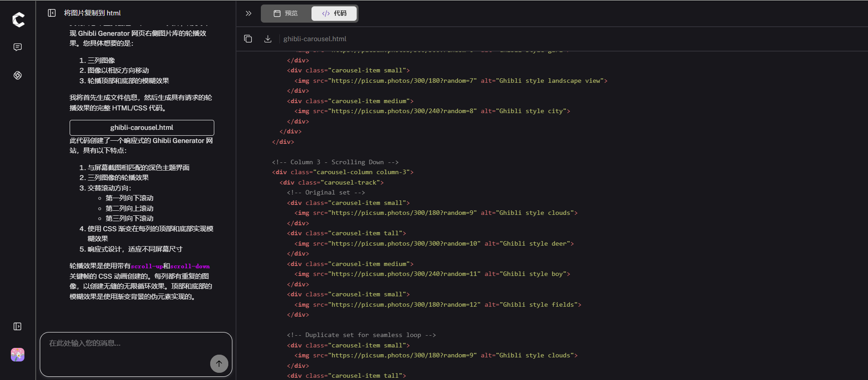Expand the code panel with the double chevron
The width and height of the screenshot is (868, 380).
click(x=248, y=14)
